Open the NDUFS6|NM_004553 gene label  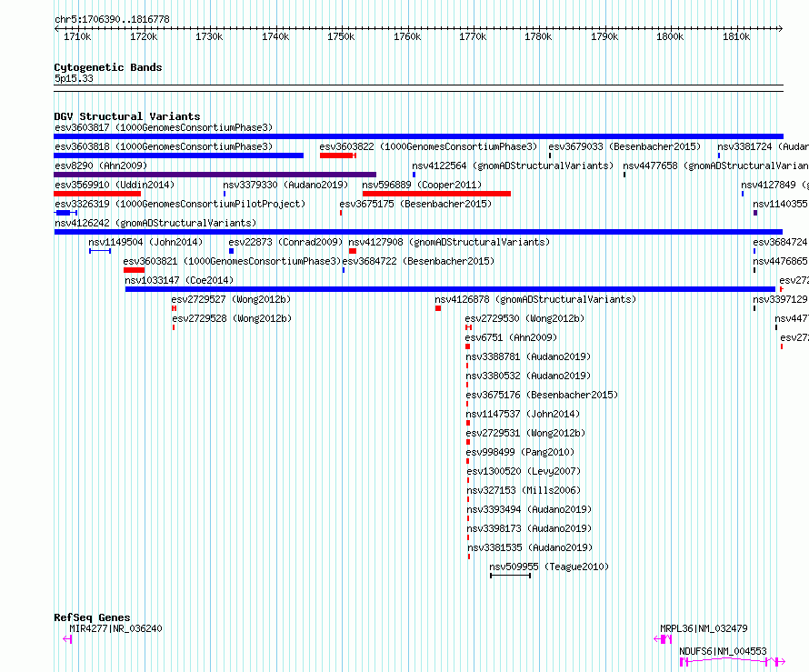coord(723,651)
